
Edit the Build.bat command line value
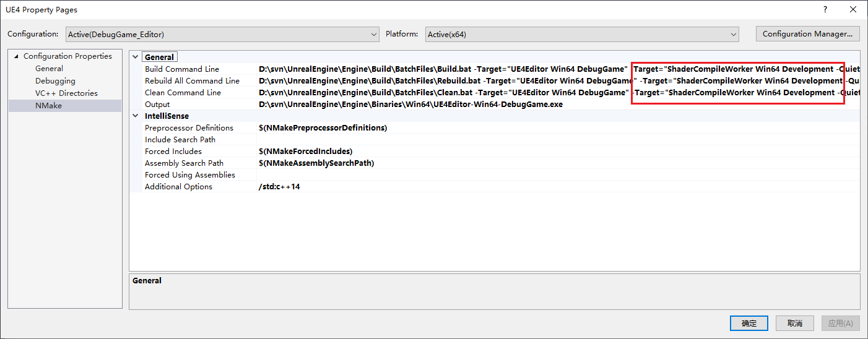[558, 69]
